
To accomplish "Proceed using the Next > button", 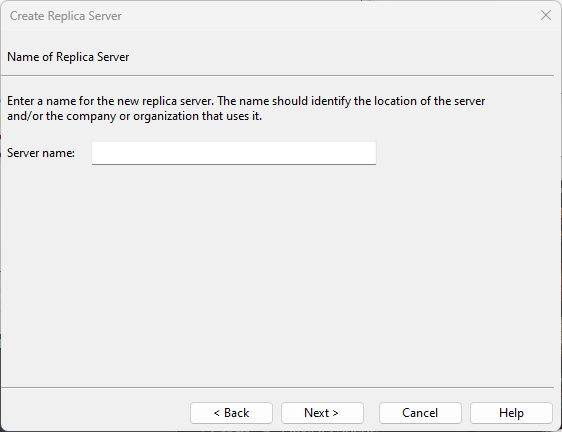I will [x=322, y=413].
